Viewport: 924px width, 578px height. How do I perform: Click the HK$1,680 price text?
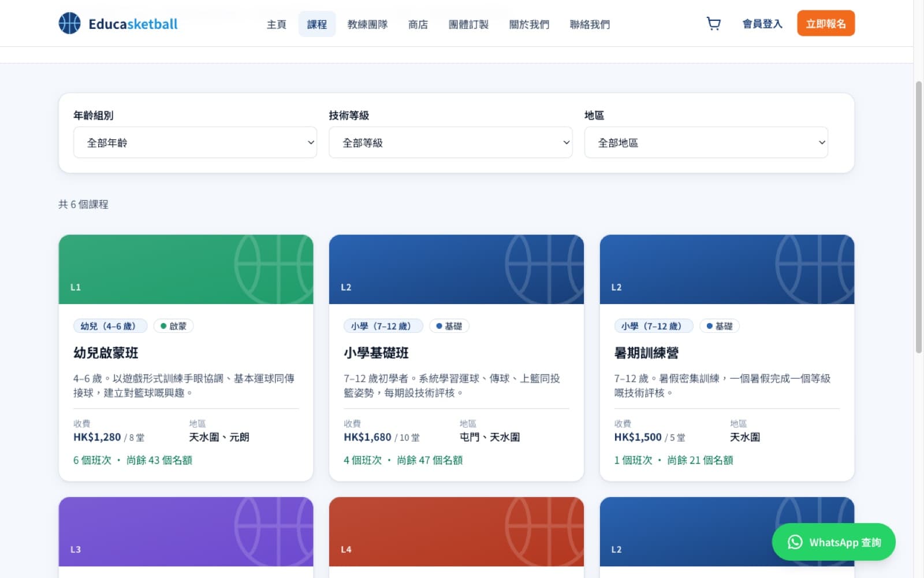coord(367,437)
